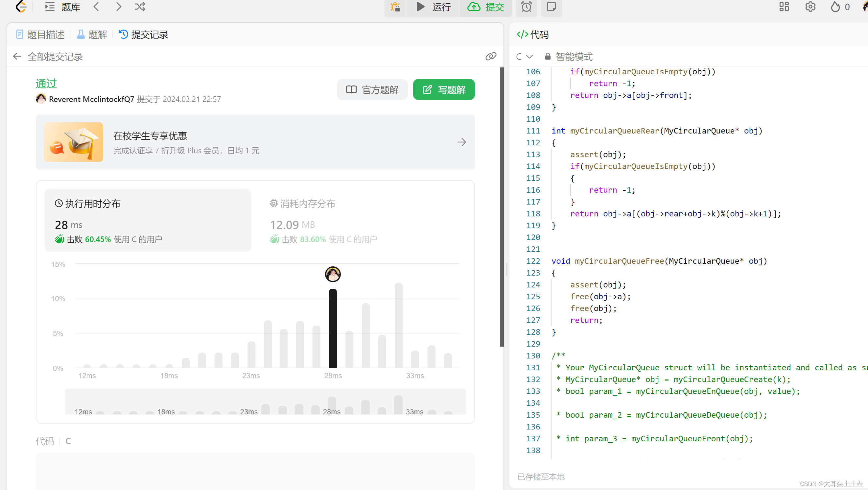868x490 pixels.
Task: Open the 题库 problem list
Action: click(63, 7)
